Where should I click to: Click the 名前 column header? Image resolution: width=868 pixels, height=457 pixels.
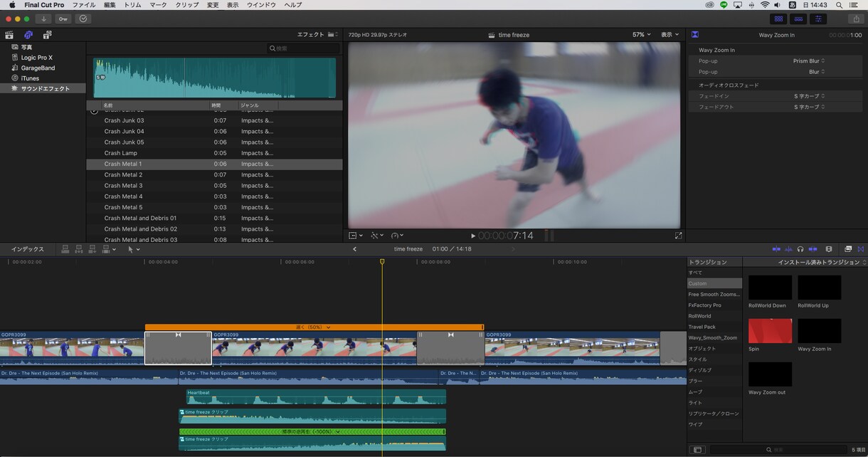coord(108,105)
